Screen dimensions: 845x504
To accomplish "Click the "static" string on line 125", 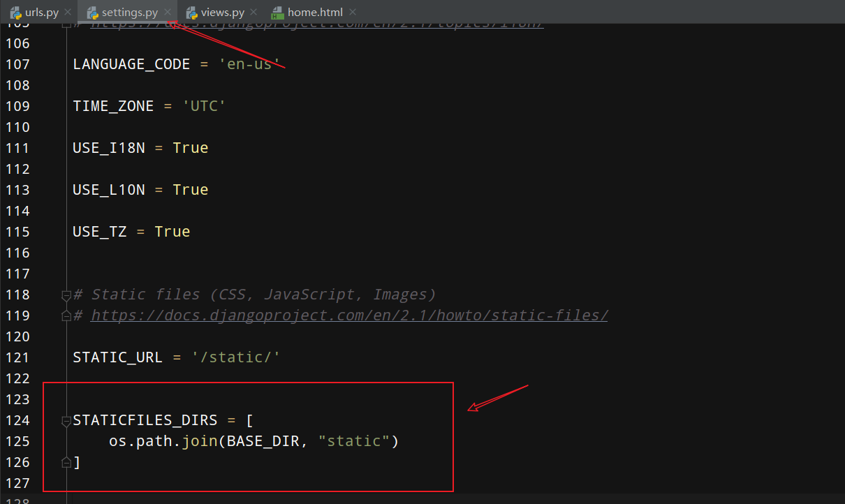I will (355, 441).
